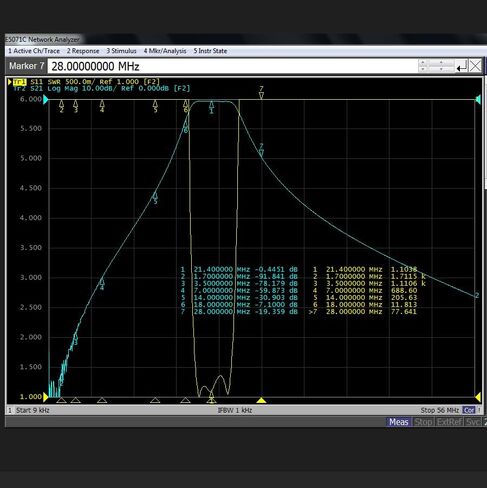Click the Enter arrow icon beside marker field

(462, 66)
